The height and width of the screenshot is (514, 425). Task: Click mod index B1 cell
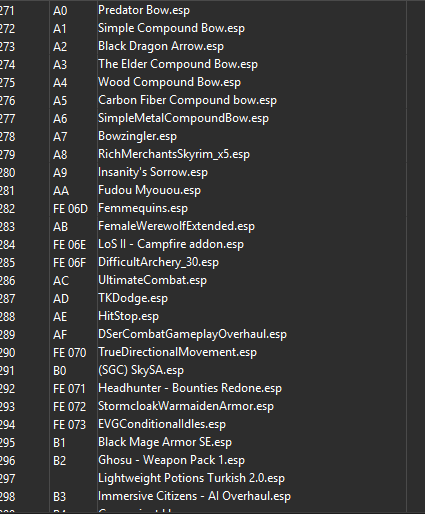point(59,443)
